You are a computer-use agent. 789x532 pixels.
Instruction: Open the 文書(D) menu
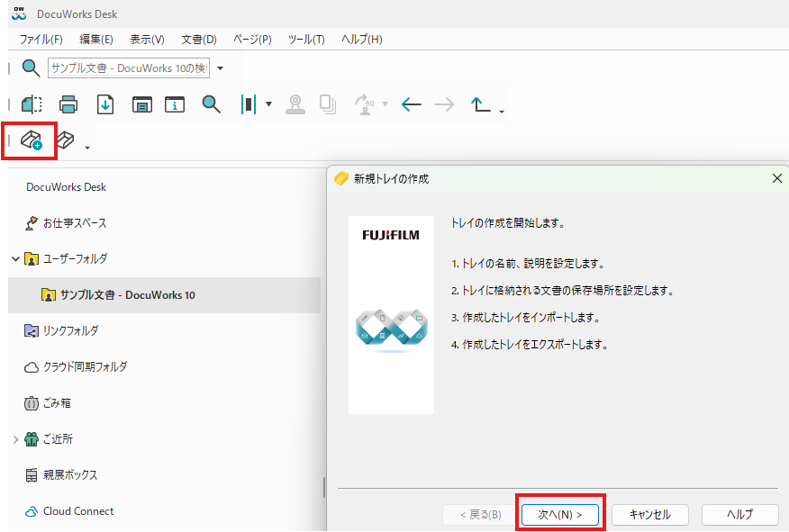(199, 40)
